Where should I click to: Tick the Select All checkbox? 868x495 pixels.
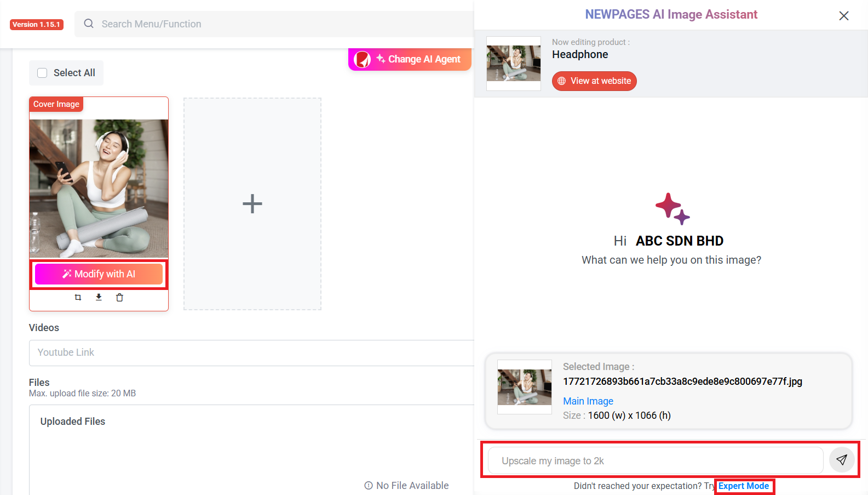point(42,73)
